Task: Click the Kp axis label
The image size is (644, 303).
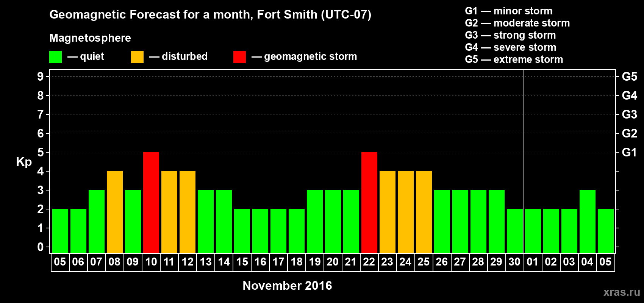Action: (x=24, y=162)
